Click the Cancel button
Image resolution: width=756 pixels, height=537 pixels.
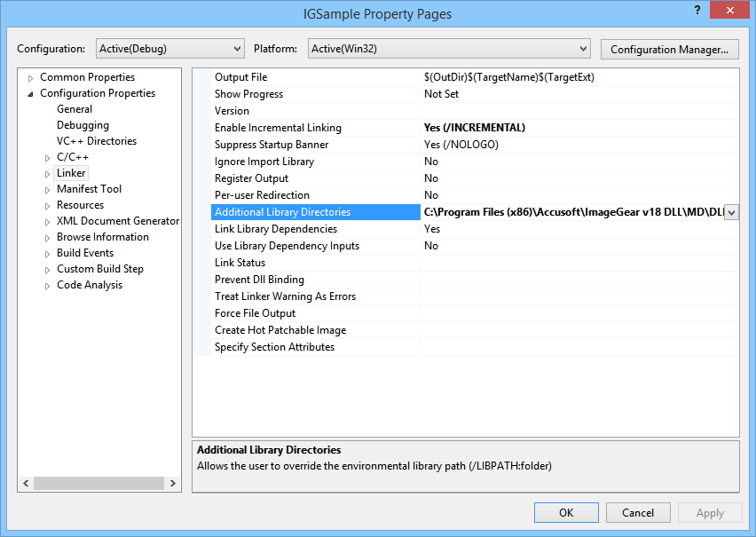click(x=638, y=513)
